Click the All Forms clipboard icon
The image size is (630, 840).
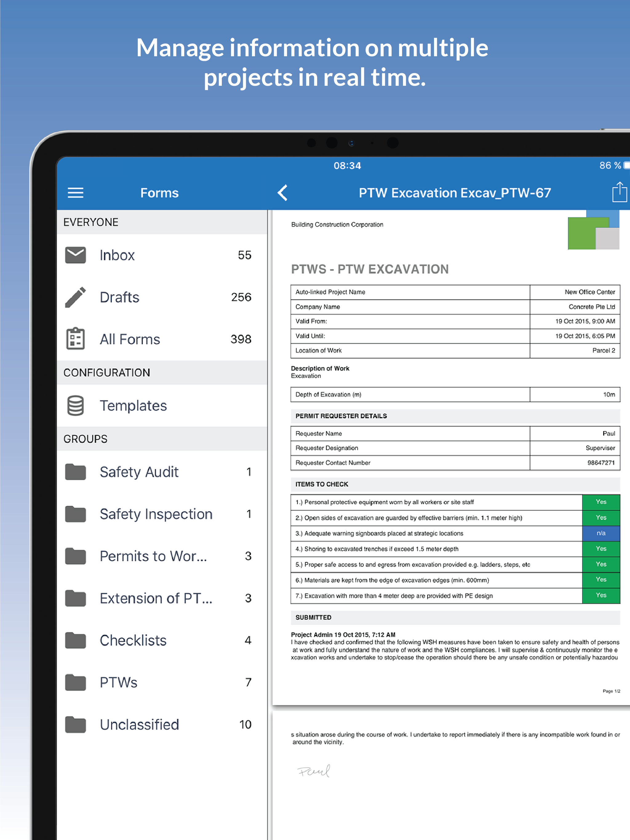[75, 339]
